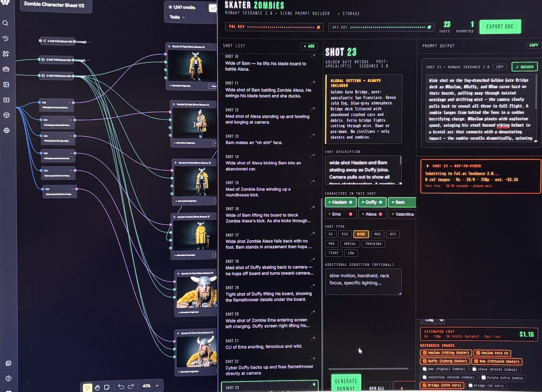Select the hand pan tool

97,387
